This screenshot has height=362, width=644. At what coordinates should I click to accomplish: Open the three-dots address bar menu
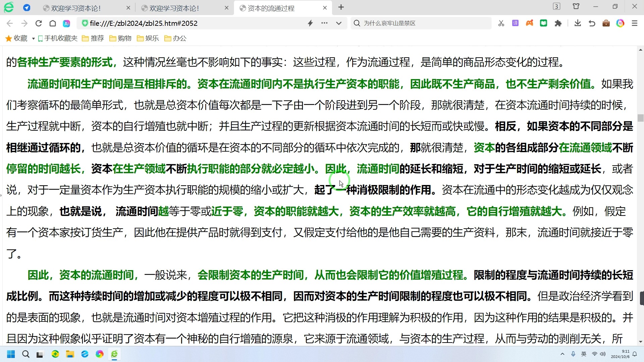pos(324,23)
